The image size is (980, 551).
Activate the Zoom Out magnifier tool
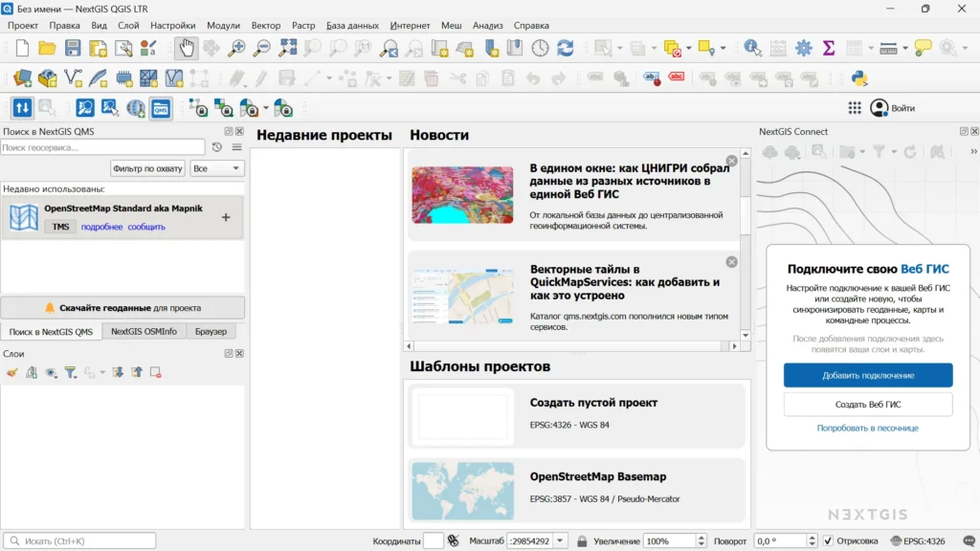point(262,48)
